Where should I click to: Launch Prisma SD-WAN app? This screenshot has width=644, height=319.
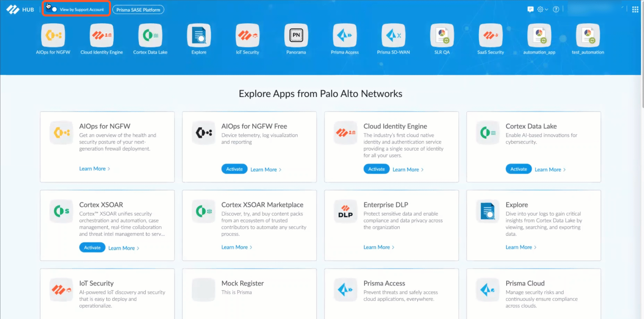click(393, 35)
